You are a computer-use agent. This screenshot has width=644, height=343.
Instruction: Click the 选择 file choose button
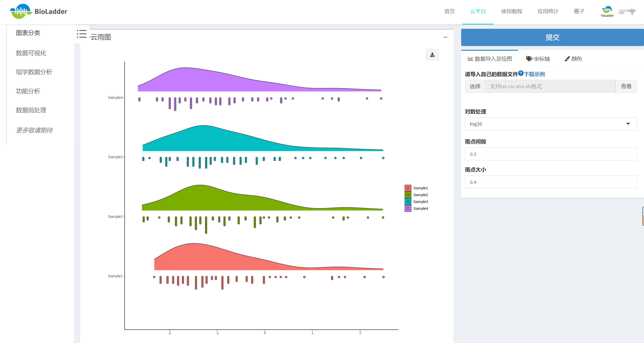click(475, 86)
